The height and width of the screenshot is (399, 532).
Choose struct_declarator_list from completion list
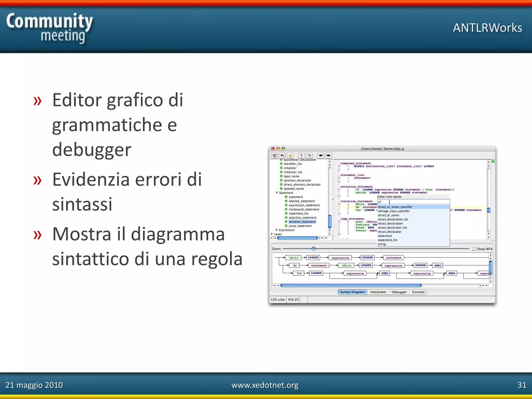[413, 228]
